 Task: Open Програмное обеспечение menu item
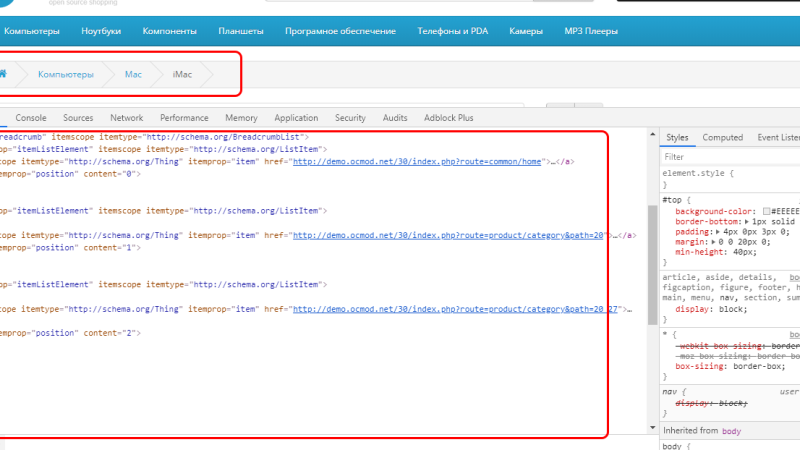coord(340,31)
